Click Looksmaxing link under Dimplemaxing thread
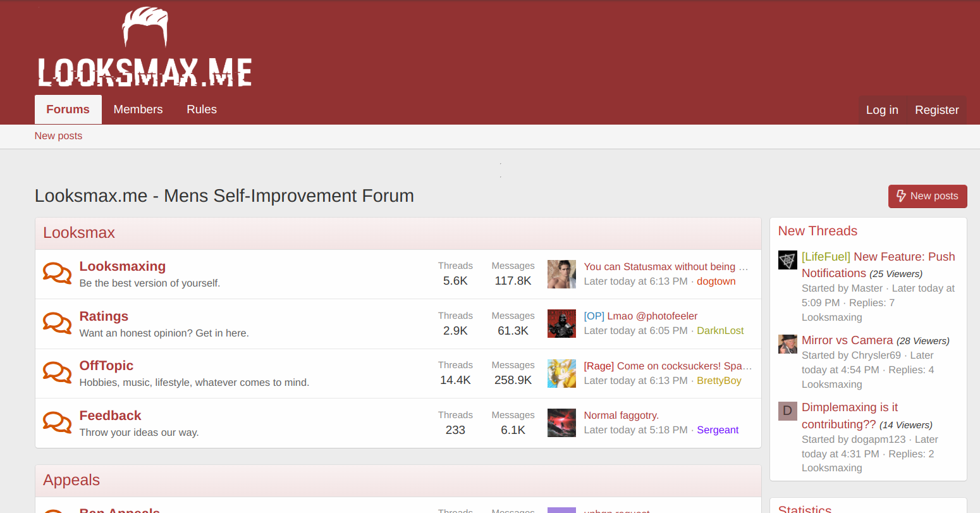Screen dimensions: 980x513 832,468
